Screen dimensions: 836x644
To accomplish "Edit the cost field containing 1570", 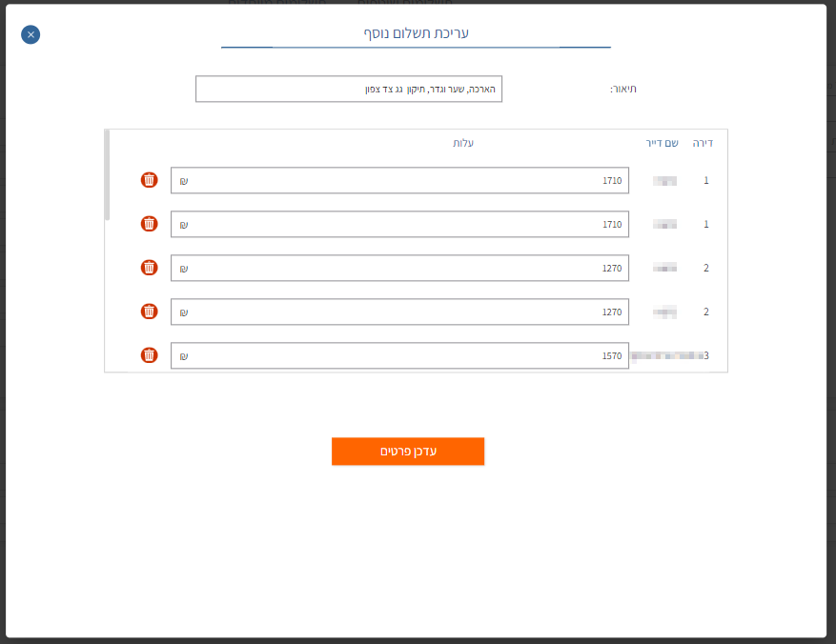I will click(x=399, y=355).
